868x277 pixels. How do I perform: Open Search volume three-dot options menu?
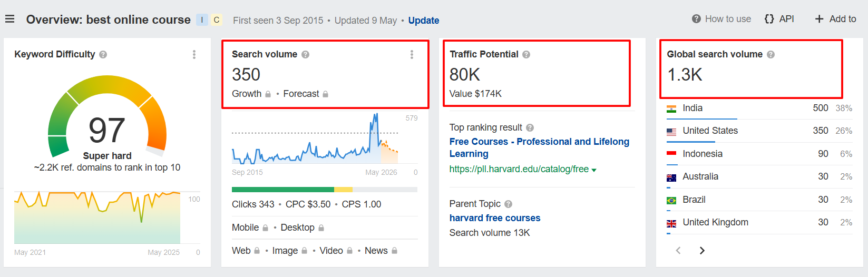pyautogui.click(x=412, y=54)
